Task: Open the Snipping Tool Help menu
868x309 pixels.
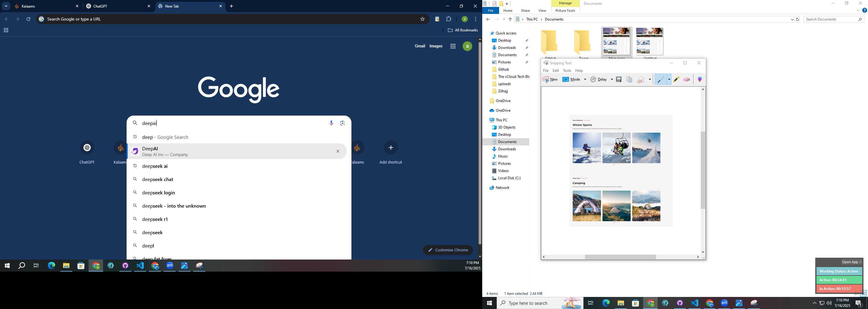Action: (x=579, y=71)
